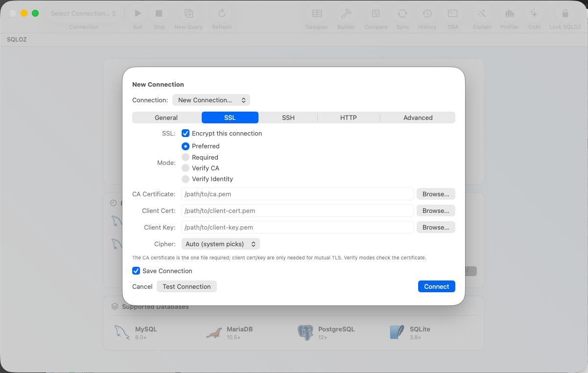The image size is (588, 373).
Task: Open the Builder tool
Action: [346, 14]
